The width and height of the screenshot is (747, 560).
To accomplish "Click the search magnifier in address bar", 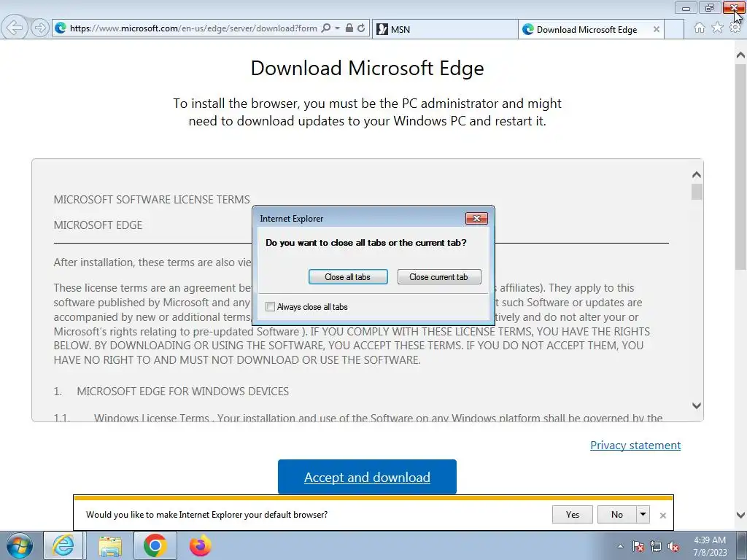I will tap(326, 28).
